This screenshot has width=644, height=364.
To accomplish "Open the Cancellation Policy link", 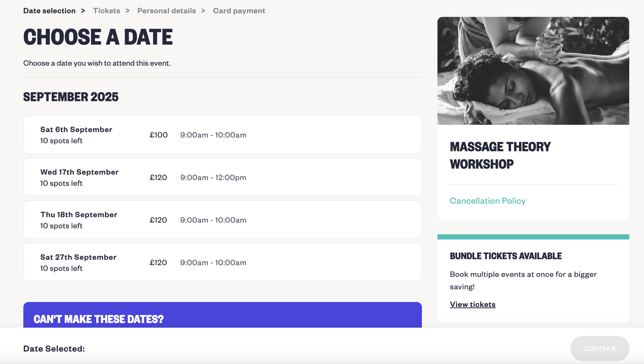I will (487, 201).
